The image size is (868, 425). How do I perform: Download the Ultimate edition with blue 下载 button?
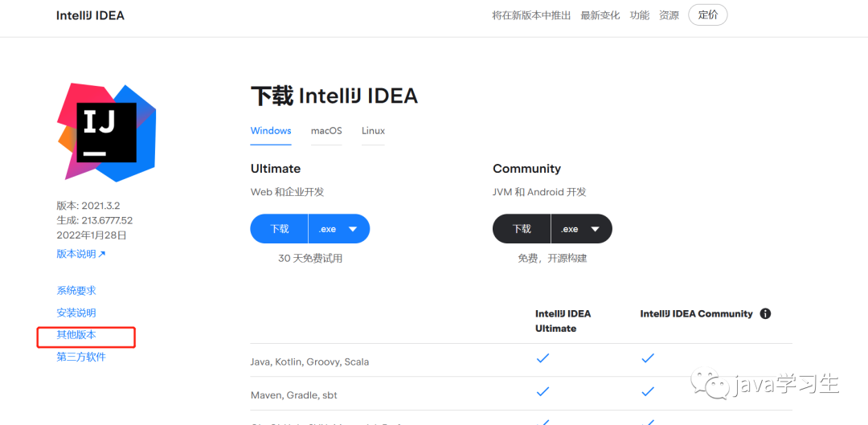[280, 229]
